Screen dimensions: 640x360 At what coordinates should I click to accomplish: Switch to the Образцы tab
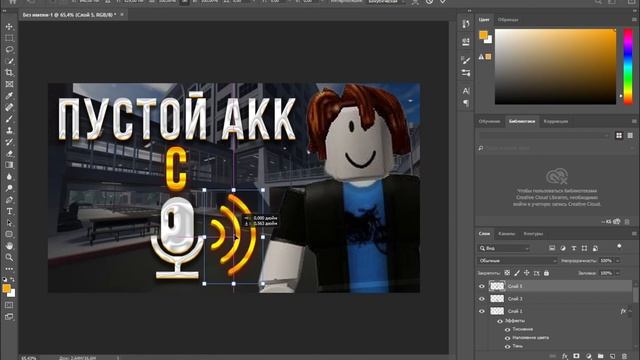[508, 20]
